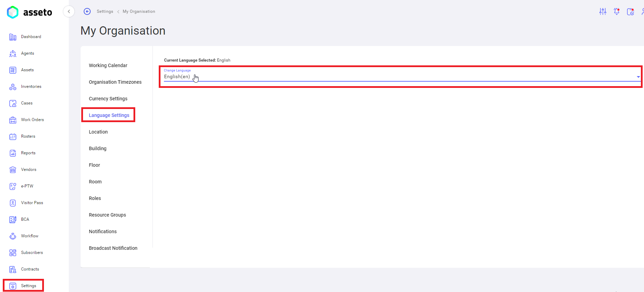Open Organisation Timezones section

[x=115, y=82]
